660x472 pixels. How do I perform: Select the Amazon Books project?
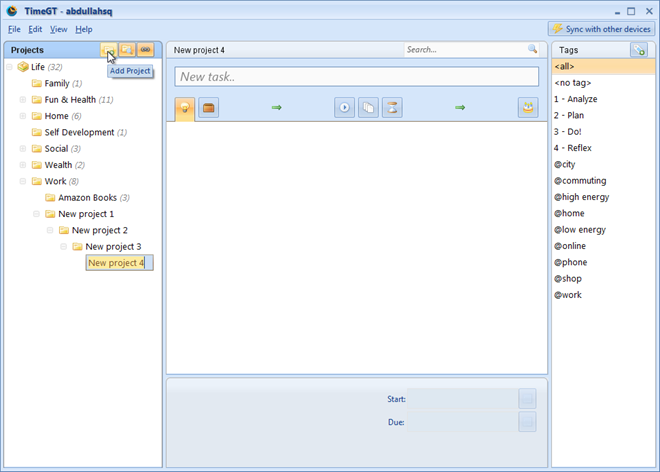87,197
